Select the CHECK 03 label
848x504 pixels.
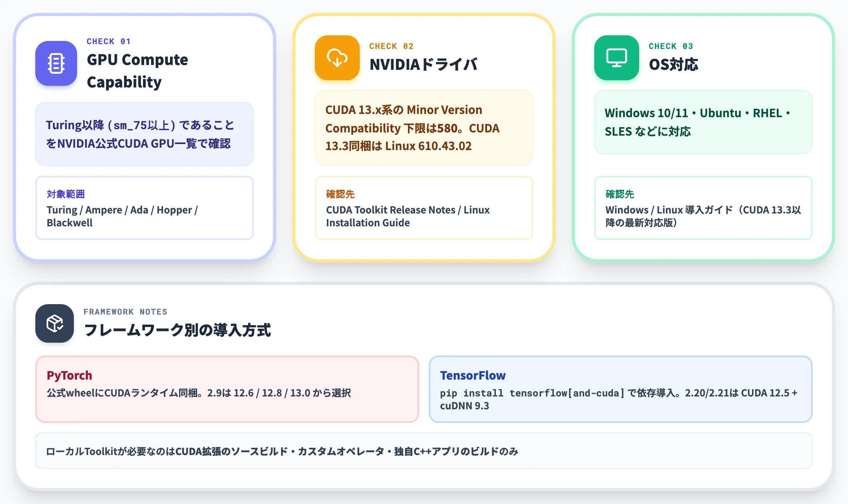(x=671, y=46)
